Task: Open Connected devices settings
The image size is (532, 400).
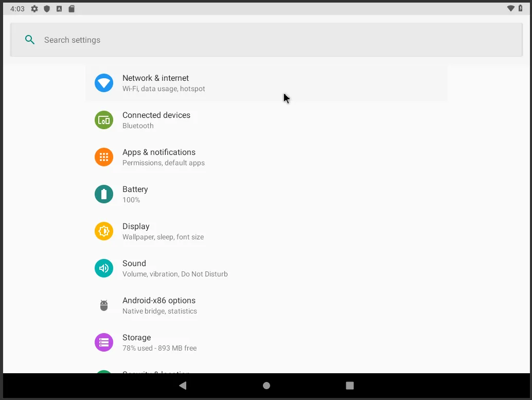Action: [x=267, y=120]
